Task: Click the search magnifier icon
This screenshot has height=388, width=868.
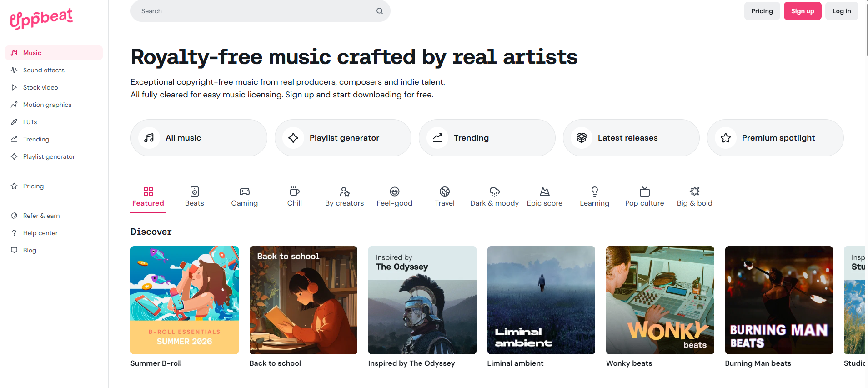Action: click(380, 11)
